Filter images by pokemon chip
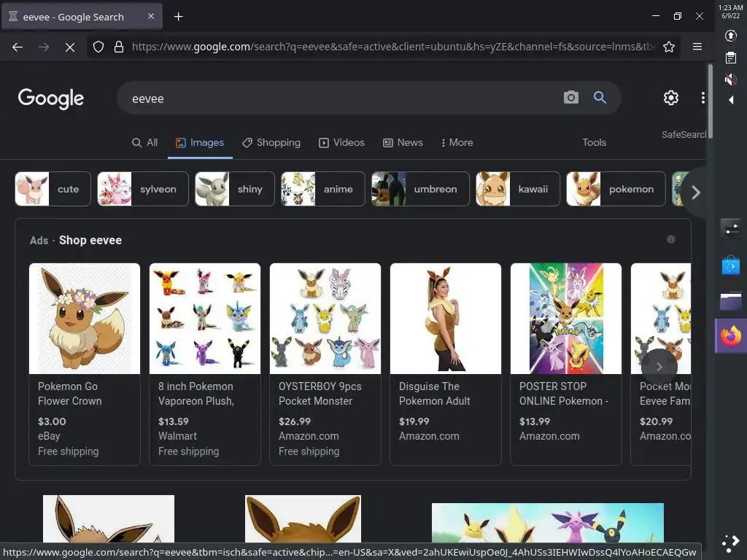This screenshot has width=747, height=560. pyautogui.click(x=616, y=189)
